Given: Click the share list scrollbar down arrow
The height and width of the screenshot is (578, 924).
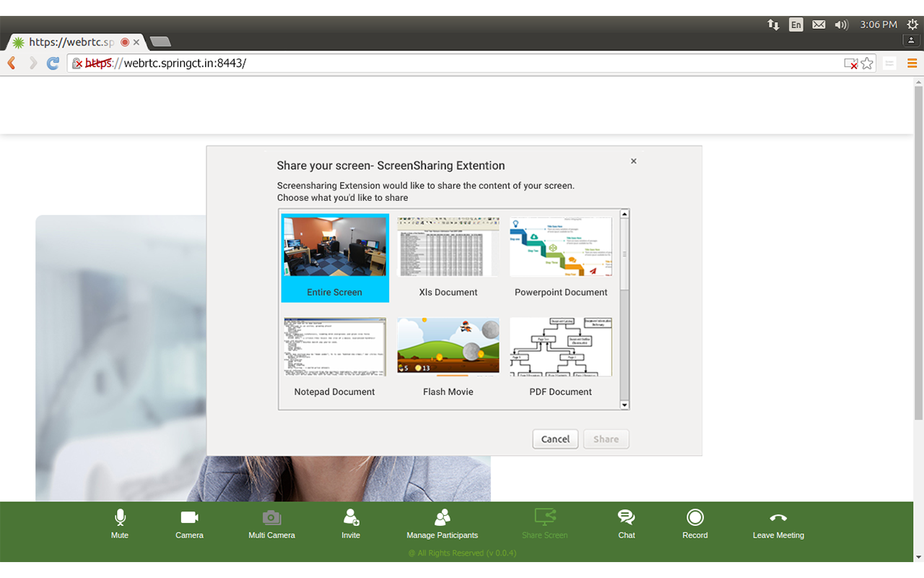Looking at the screenshot, I should coord(625,405).
